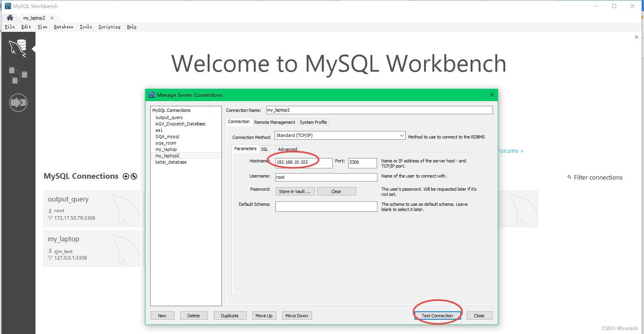Viewport: 644px width, 334px height.
Task: Switch to the System Profile tab
Action: coord(313,122)
